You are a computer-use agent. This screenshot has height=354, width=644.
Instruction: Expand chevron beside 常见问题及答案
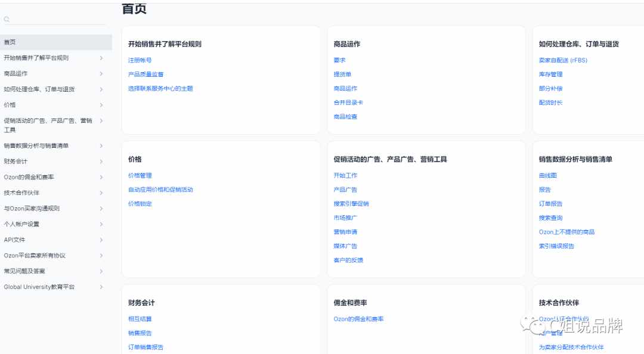tap(101, 271)
